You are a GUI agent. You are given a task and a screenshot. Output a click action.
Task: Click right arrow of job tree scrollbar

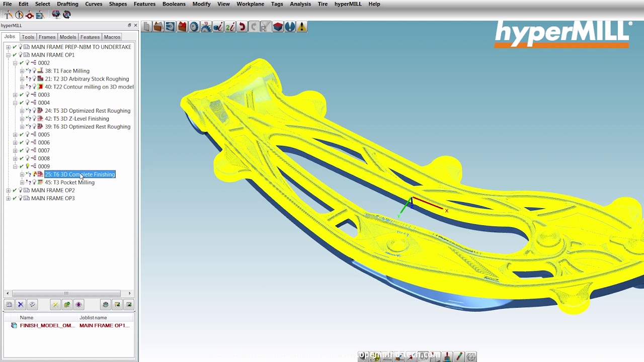(x=129, y=293)
